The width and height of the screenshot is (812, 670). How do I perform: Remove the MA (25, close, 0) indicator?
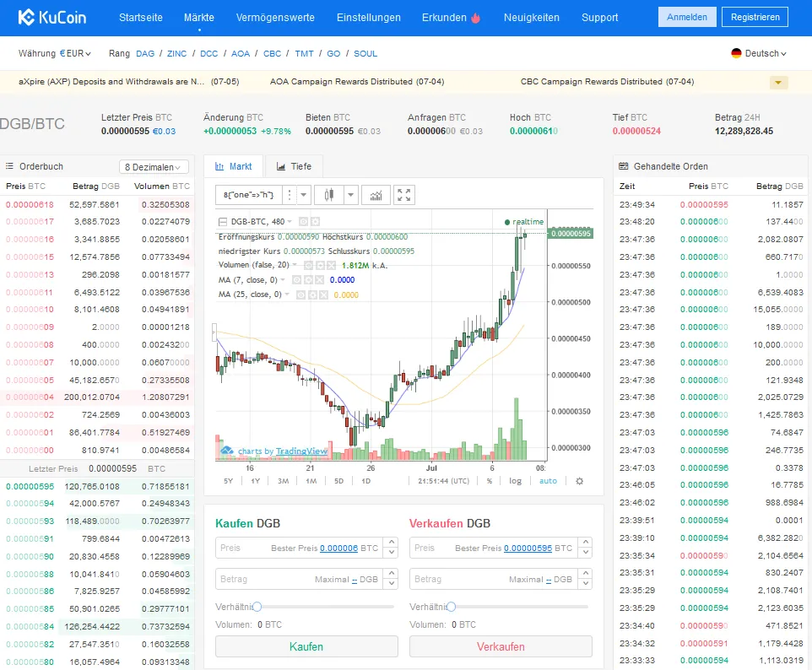click(323, 295)
